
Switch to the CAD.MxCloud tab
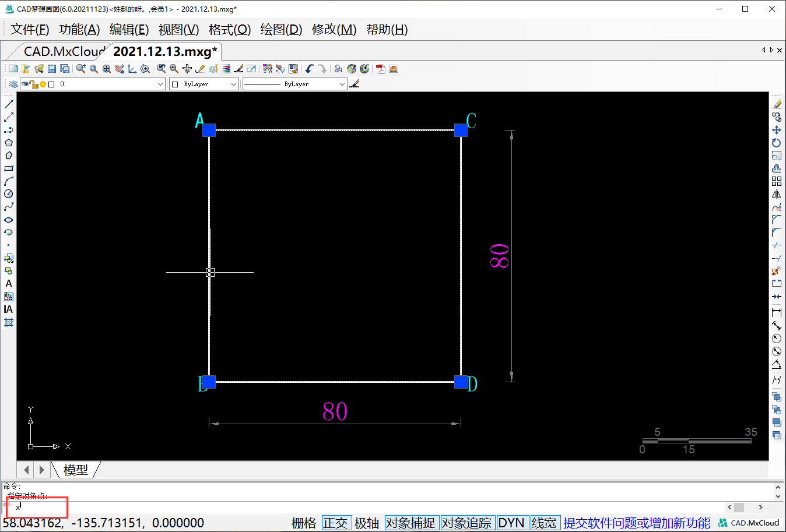coord(64,51)
